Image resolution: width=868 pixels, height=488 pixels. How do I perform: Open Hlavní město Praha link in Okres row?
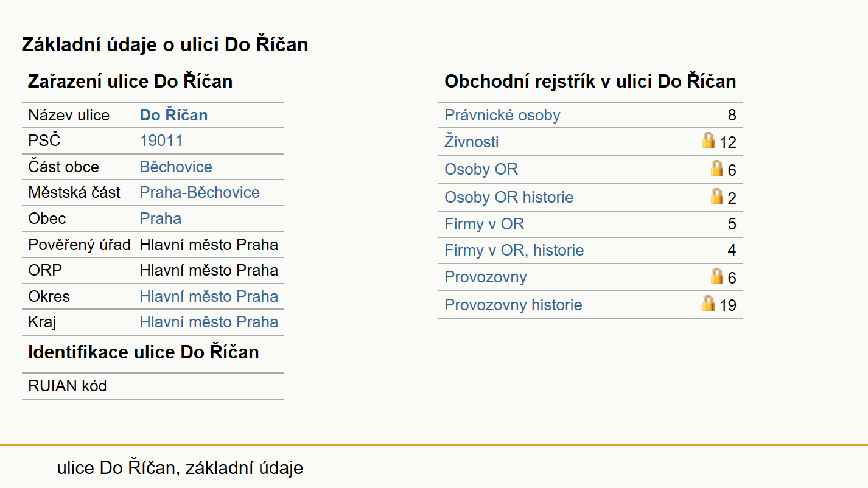tap(209, 296)
